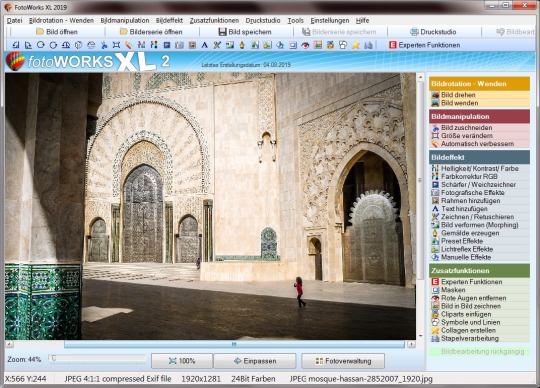
Task: Open the Einstellungen menu
Action: [330, 21]
